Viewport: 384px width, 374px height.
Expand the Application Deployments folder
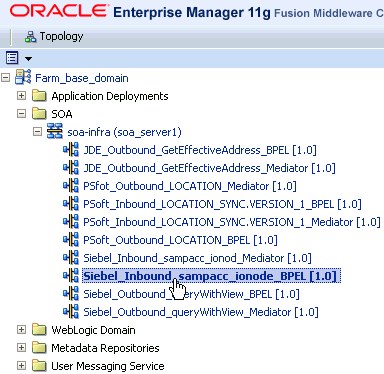pyautogui.click(x=21, y=96)
